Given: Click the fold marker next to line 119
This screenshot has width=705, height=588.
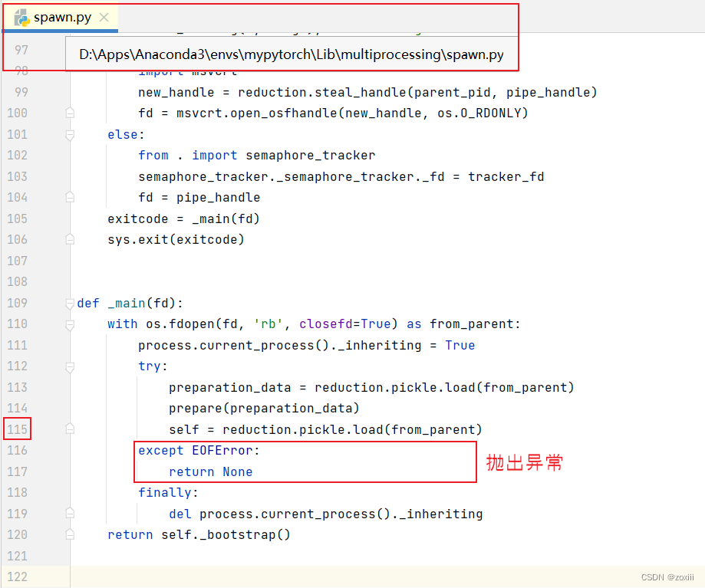Looking at the screenshot, I should click(x=68, y=513).
